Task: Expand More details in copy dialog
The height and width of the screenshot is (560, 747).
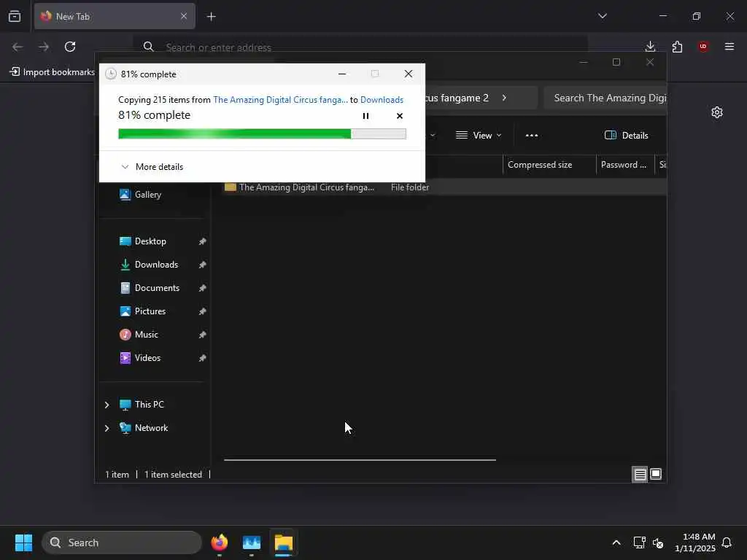Action: tap(152, 167)
